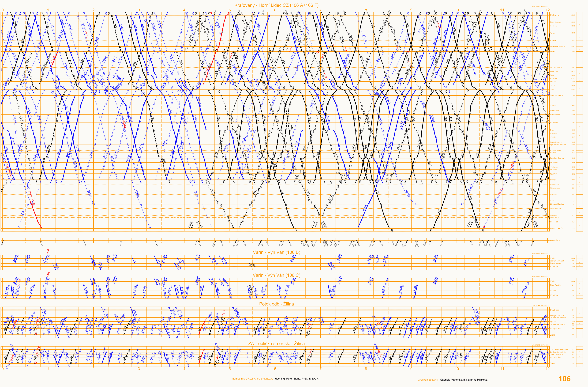
Task: Select the 'Výh Plevník-Drienové' label
Action: pos(558,145)
